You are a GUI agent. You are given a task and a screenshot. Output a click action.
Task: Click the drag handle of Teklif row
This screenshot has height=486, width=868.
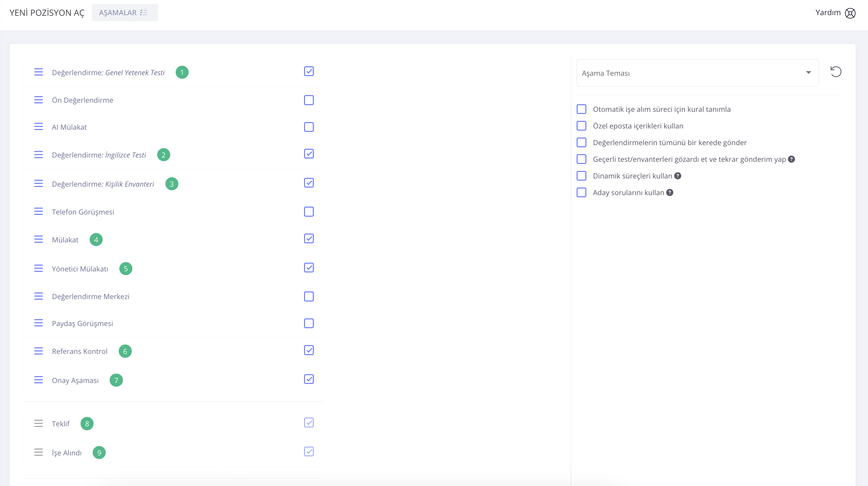(x=38, y=424)
